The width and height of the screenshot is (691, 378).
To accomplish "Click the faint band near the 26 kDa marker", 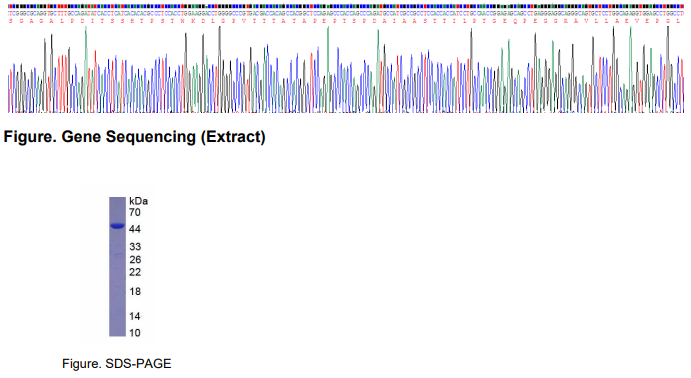I will [x=117, y=255].
